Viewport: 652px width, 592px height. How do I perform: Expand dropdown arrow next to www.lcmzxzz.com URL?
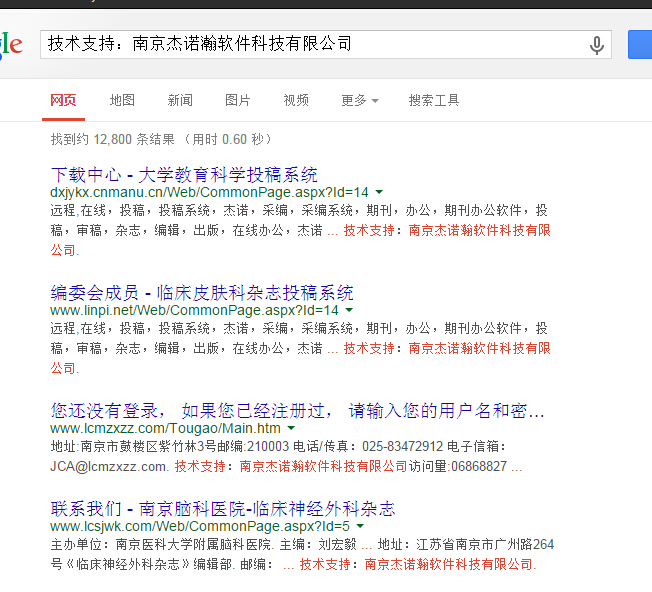(291, 428)
